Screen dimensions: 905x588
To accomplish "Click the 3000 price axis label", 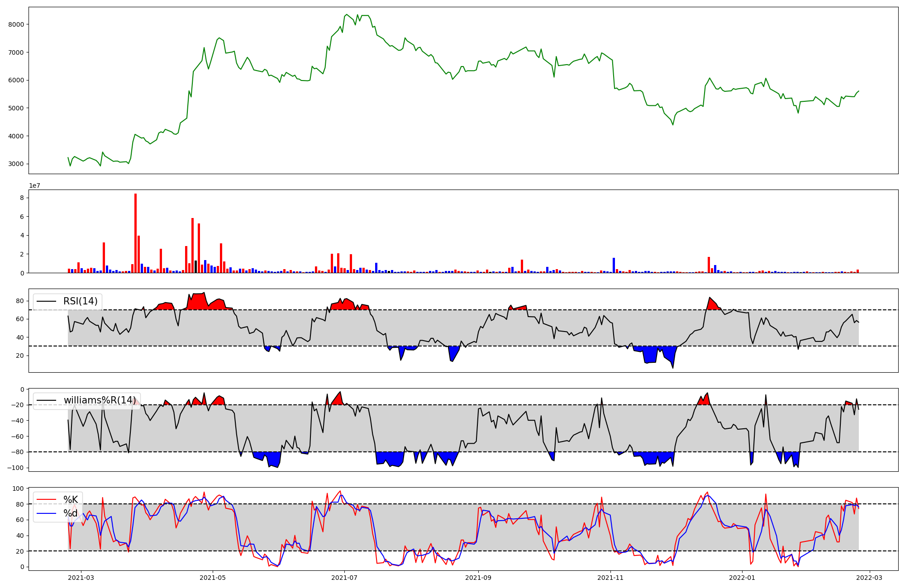I will [x=16, y=164].
